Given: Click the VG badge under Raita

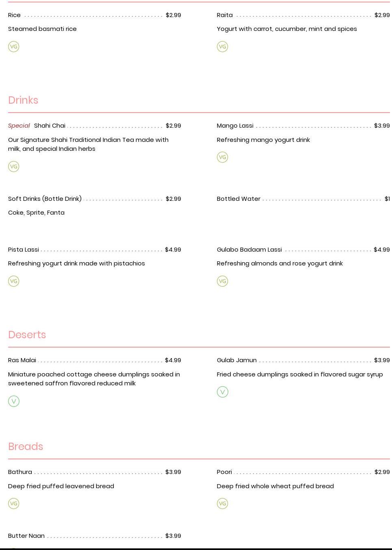Looking at the screenshot, I should (x=223, y=47).
